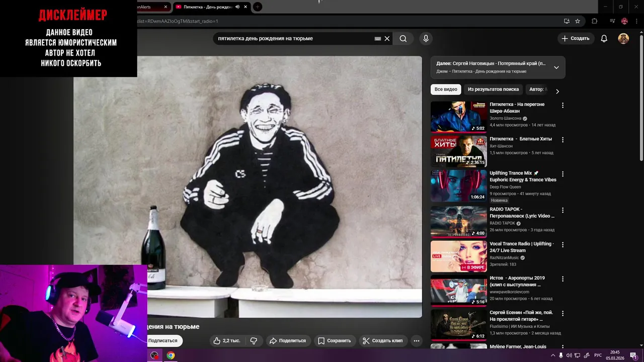Screen dimensions: 644x362
Task: Open menu for На перегоне Шира-Абакан video
Action: click(x=562, y=106)
